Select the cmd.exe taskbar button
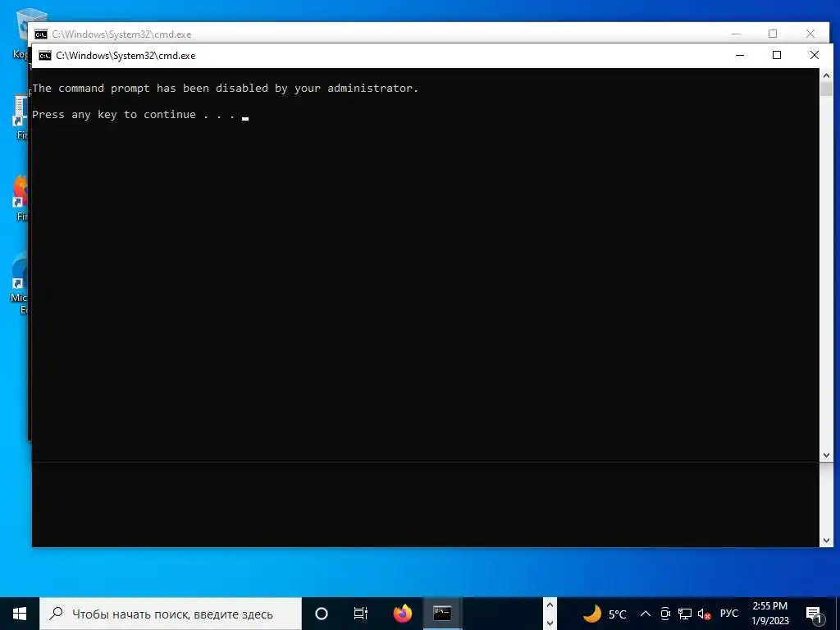Image resolution: width=840 pixels, height=630 pixels. pos(442,614)
